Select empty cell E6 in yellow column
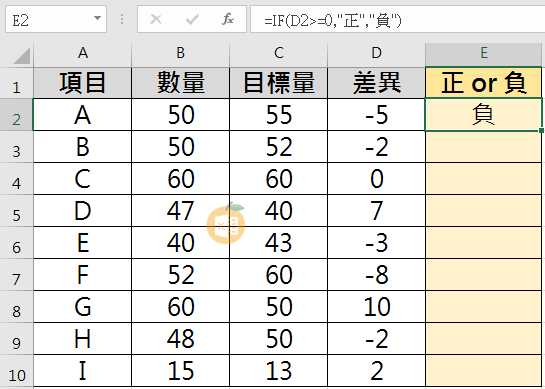Screen dimensions: 545x389 [483, 243]
